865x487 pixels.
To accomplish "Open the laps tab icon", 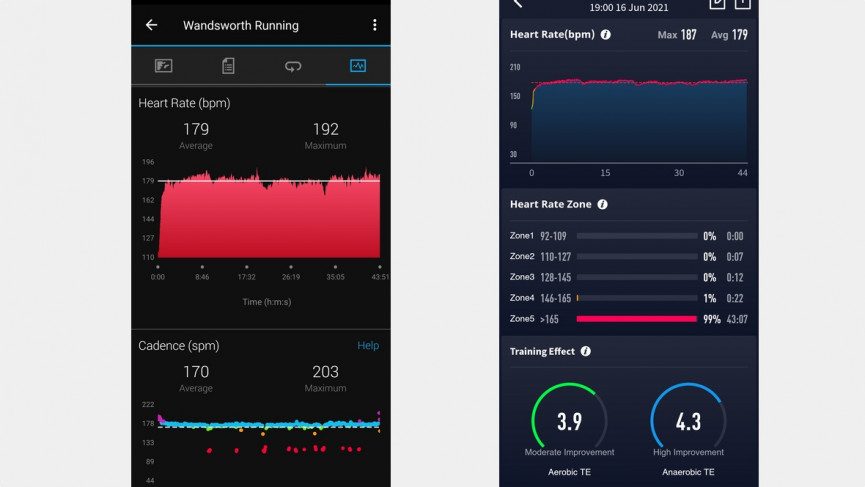I will 293,66.
